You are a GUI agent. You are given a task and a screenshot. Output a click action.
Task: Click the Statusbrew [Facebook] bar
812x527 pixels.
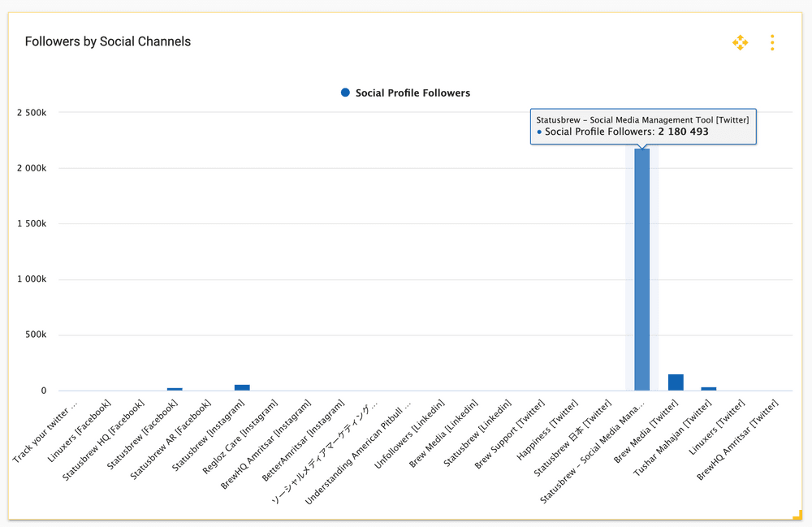pyautogui.click(x=175, y=389)
